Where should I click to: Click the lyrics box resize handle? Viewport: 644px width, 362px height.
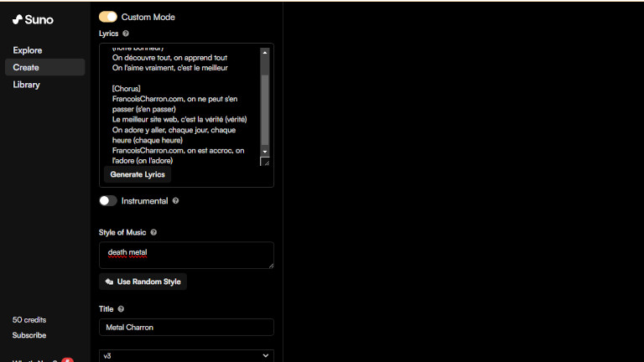[265, 162]
